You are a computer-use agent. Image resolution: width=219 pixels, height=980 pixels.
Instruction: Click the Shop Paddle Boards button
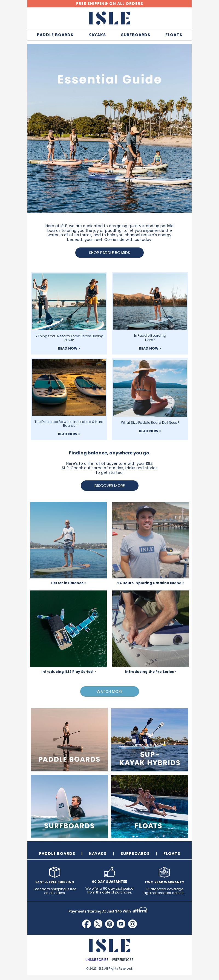(109, 253)
